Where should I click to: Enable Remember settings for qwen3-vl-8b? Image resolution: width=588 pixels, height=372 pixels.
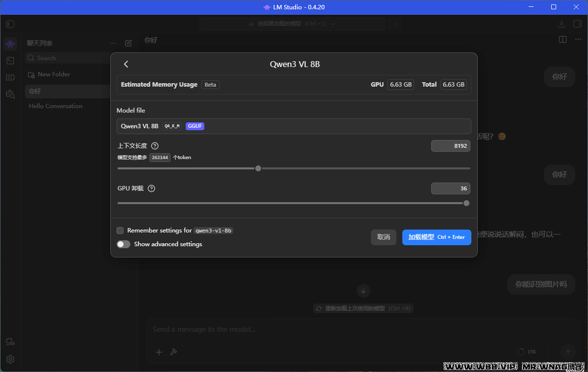click(x=120, y=231)
